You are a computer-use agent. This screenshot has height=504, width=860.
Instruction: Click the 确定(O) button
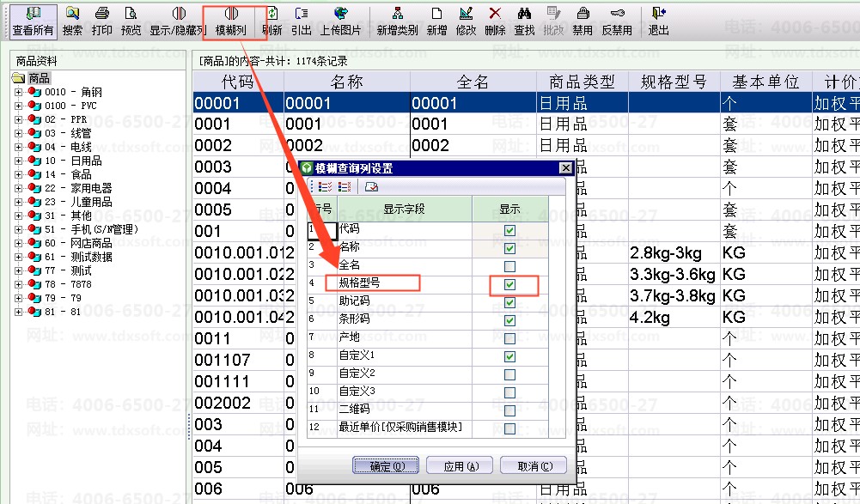[x=386, y=466]
